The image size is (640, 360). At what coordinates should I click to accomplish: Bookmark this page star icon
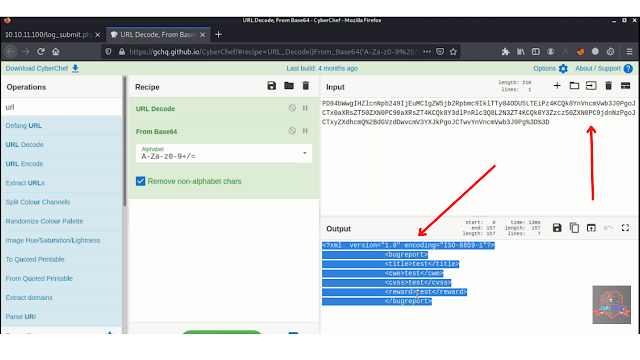[x=453, y=51]
